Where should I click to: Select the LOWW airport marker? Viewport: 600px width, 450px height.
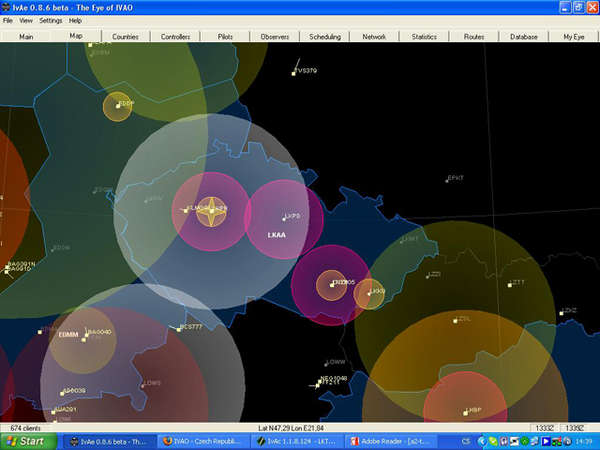point(326,364)
